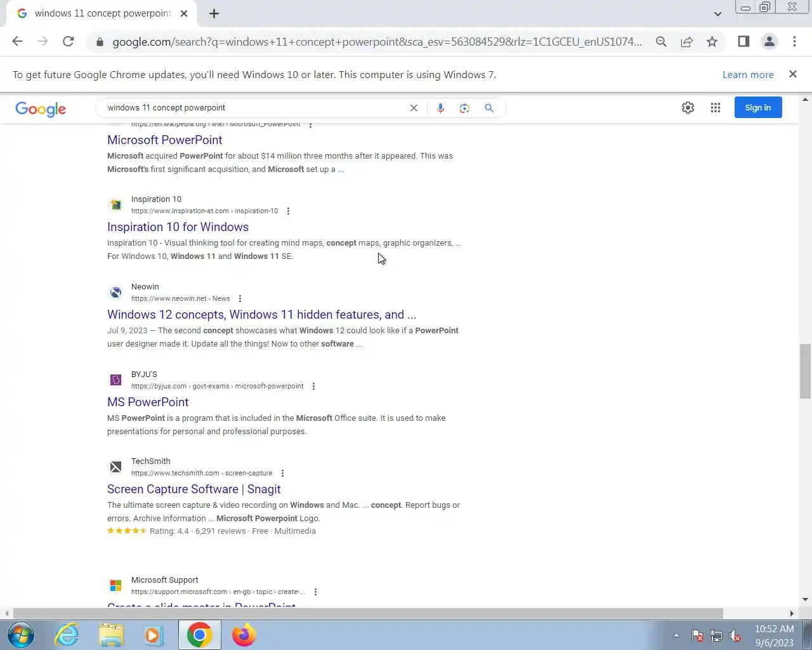Click the Neowin site favicon
The height and width of the screenshot is (650, 812).
click(x=115, y=292)
